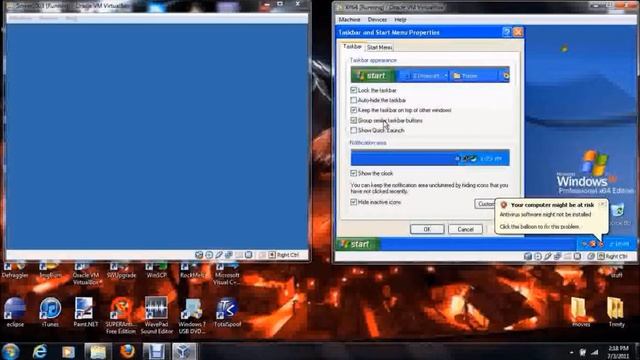Click the Customize button
This screenshot has height=360, width=640.
(485, 204)
